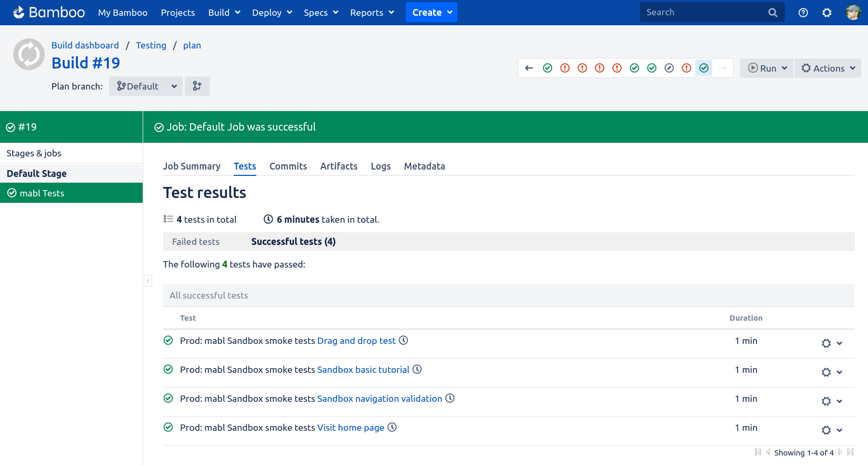The image size is (868, 465).
Task: Show the Successful tests (4) tab
Action: [293, 242]
